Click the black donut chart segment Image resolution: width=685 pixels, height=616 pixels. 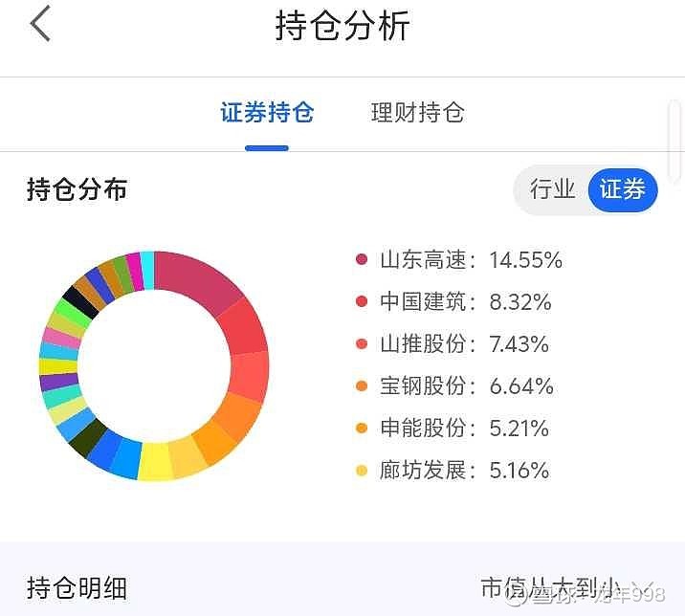pos(79,301)
